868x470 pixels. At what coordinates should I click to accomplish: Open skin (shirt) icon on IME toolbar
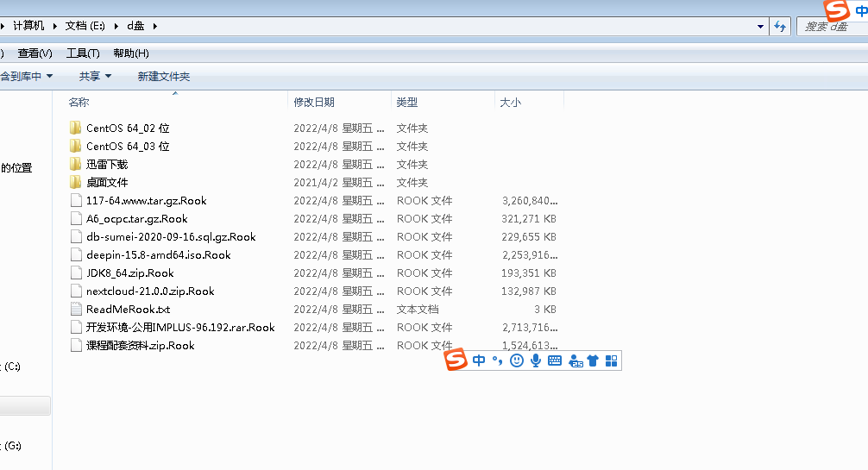(593, 361)
